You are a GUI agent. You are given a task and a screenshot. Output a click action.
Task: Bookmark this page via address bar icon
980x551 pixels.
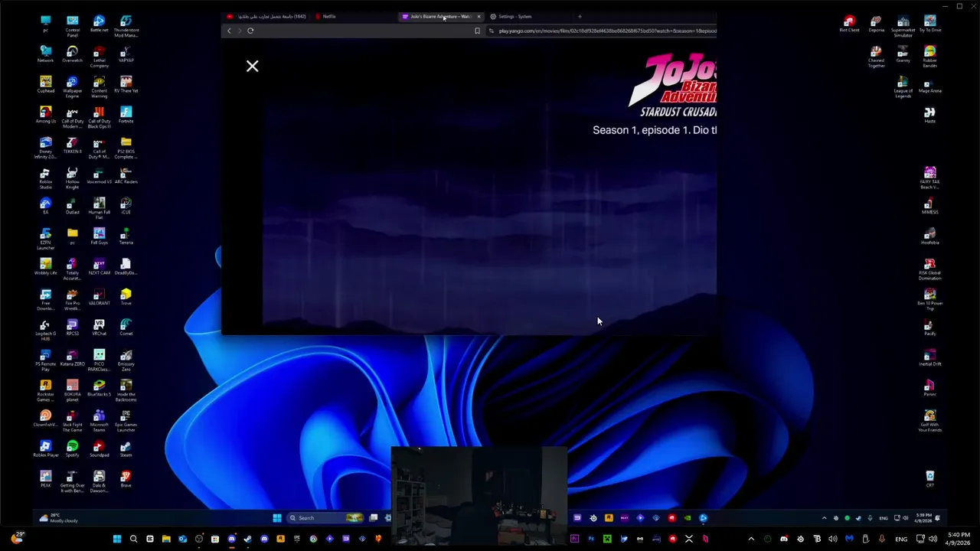point(477,31)
